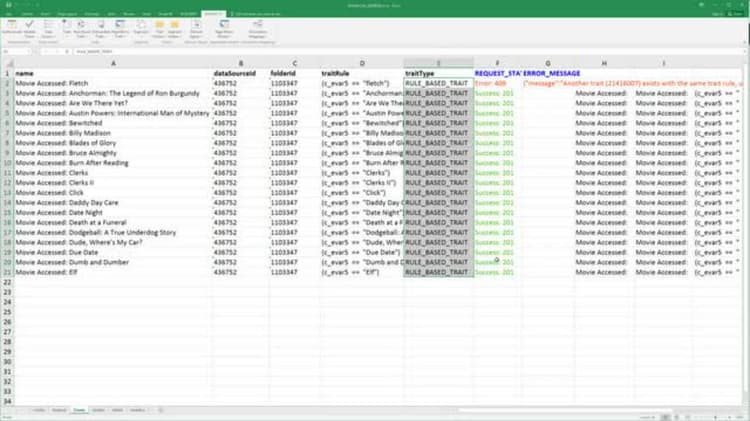Screen dimensions: 750x421
Task: Click the Authenticate ribbon icon
Action: pyautogui.click(x=11, y=29)
